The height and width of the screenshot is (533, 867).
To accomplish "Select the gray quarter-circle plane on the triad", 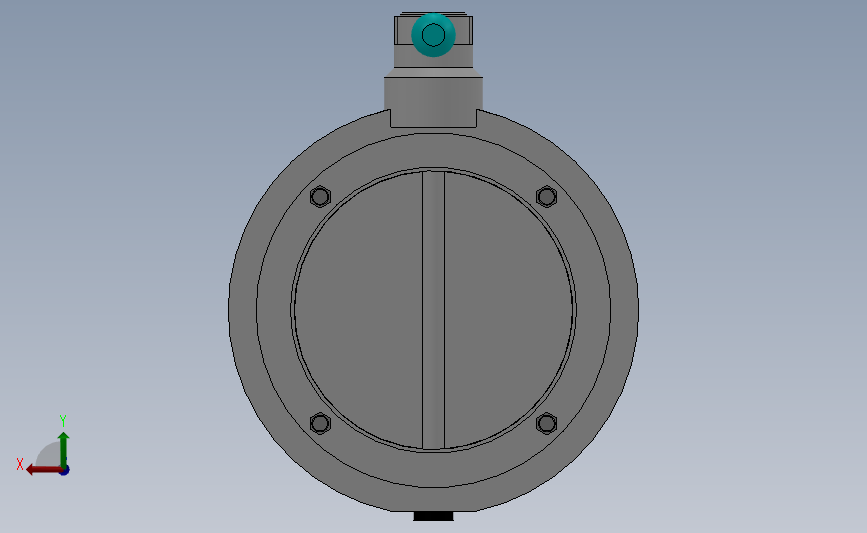I will pyautogui.click(x=49, y=454).
